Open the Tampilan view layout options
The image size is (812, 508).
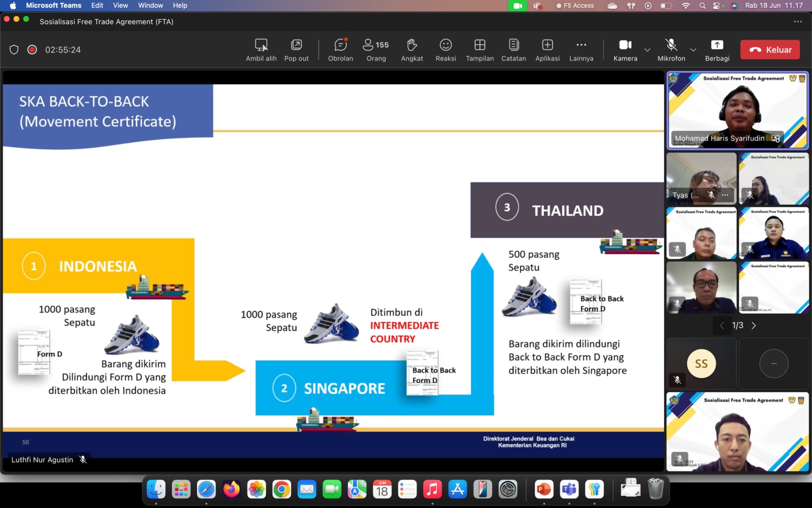(x=479, y=45)
